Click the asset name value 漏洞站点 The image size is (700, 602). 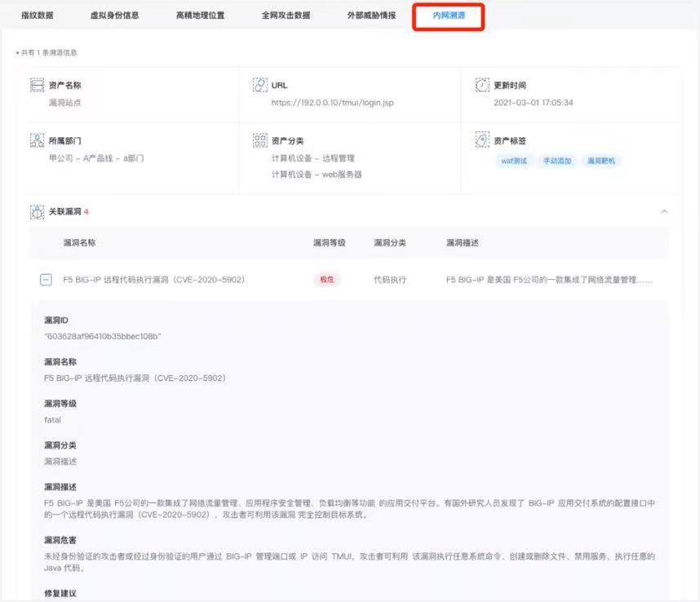pyautogui.click(x=64, y=103)
